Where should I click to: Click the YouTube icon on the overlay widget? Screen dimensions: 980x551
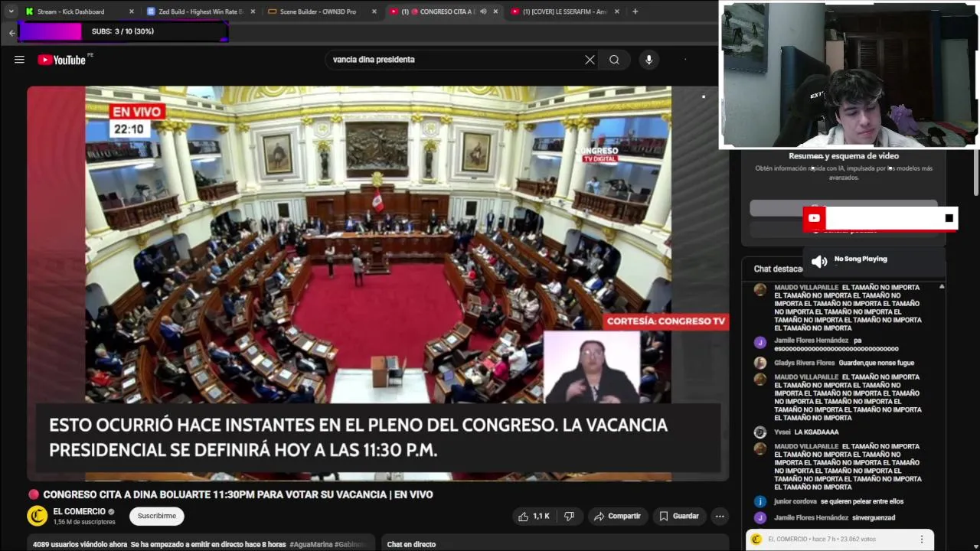pos(814,218)
